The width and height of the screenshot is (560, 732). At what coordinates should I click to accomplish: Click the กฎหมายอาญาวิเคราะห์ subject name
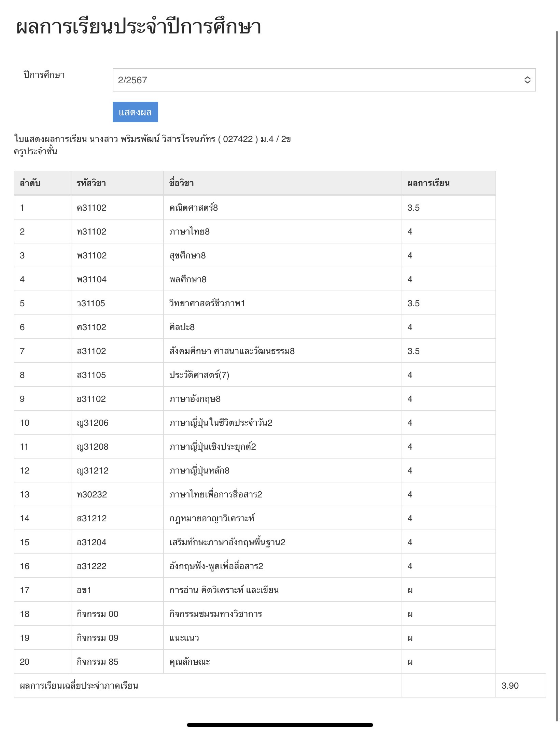[212, 518]
